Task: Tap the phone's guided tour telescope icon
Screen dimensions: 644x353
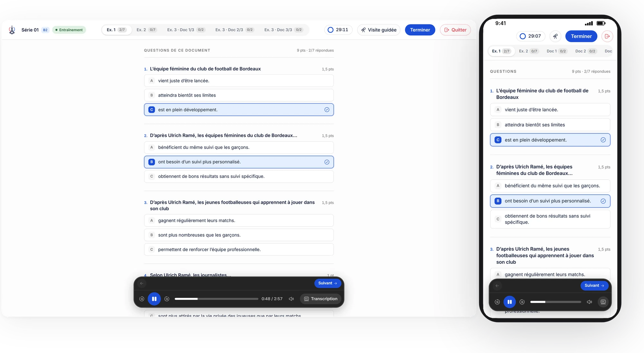Action: point(555,36)
